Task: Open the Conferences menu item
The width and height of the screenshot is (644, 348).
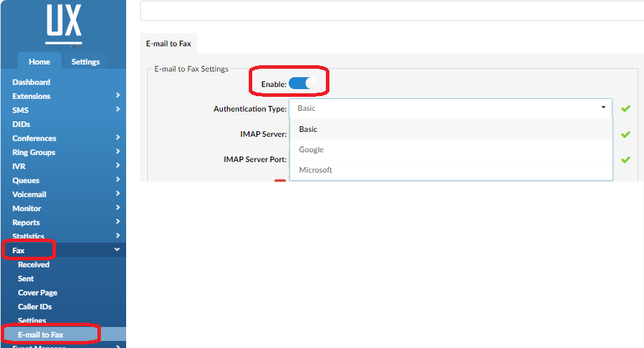Action: [x=34, y=138]
